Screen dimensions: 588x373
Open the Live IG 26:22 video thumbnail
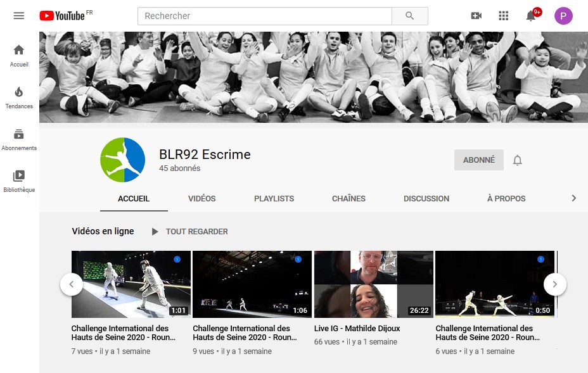(373, 284)
